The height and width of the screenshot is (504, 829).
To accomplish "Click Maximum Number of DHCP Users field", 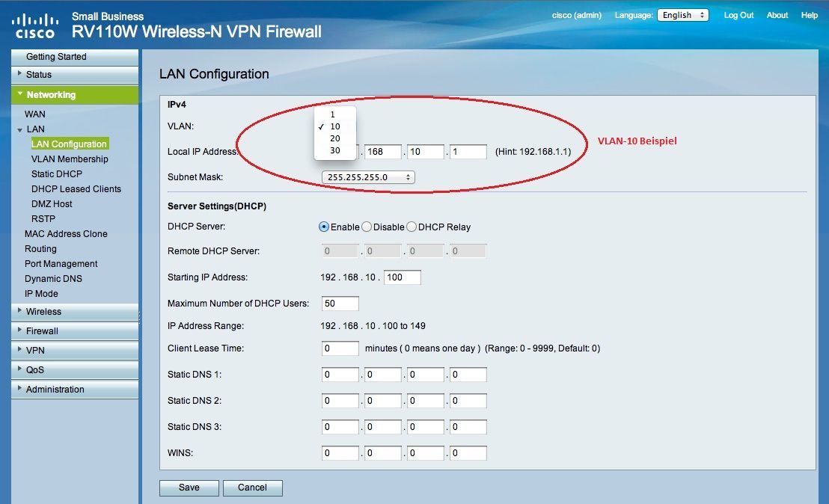I will point(340,304).
